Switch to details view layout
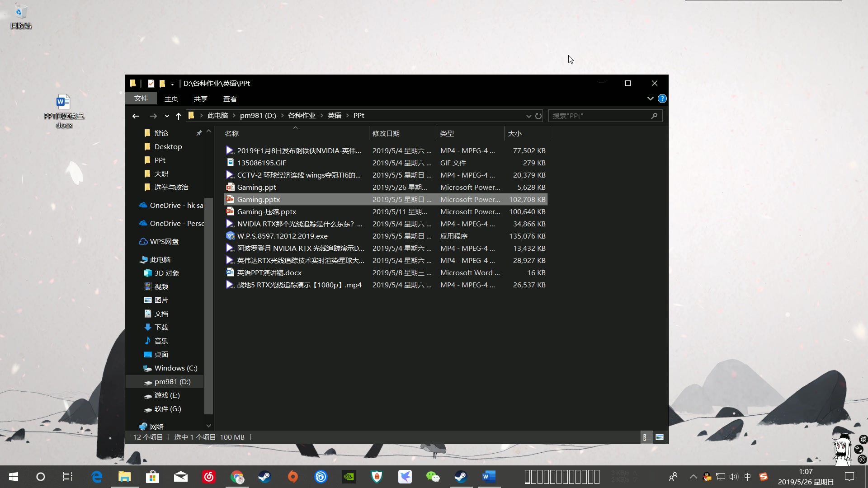The width and height of the screenshot is (868, 488). [x=646, y=437]
